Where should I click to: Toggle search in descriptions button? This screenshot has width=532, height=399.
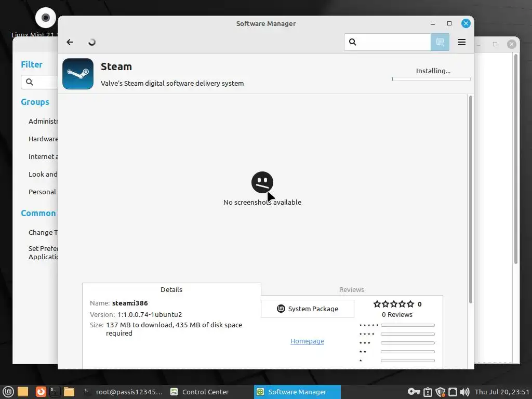click(x=440, y=42)
